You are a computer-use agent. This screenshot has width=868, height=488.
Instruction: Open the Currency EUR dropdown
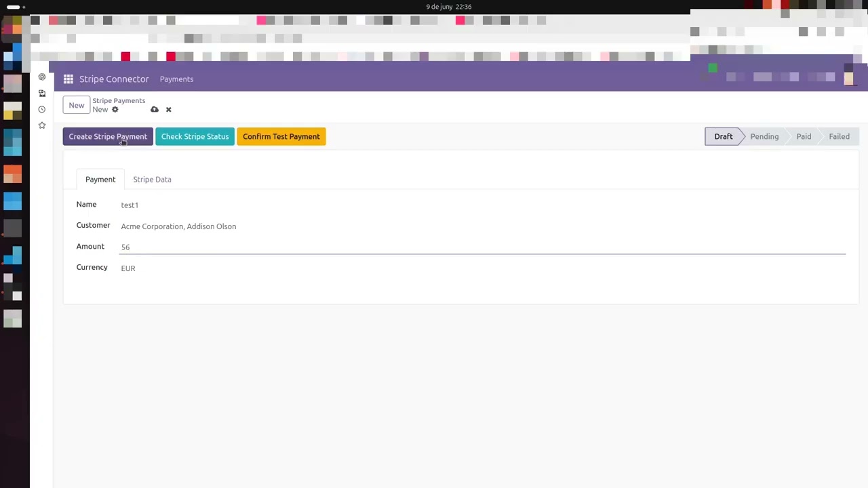483,268
